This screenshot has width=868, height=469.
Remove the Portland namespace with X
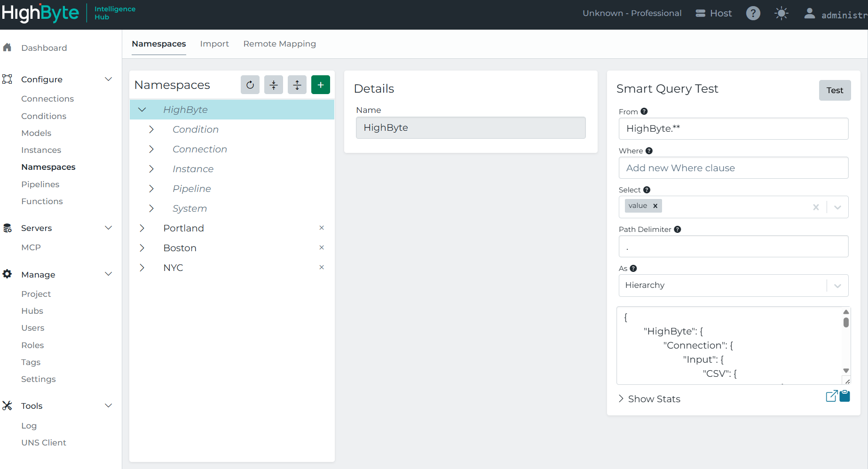click(x=322, y=228)
